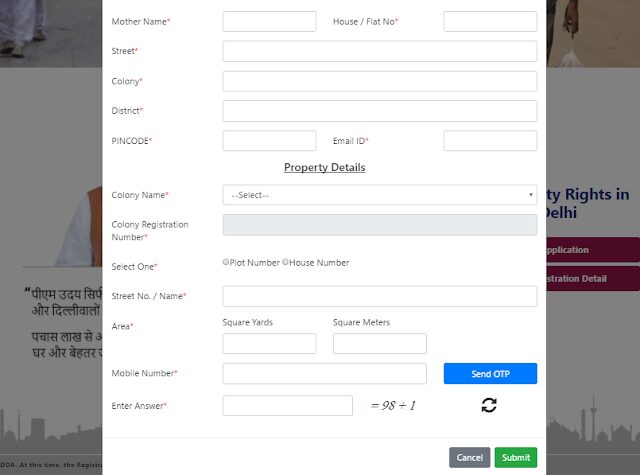Click the Enter Answer captcha field
The width and height of the screenshot is (640, 475).
coord(287,405)
